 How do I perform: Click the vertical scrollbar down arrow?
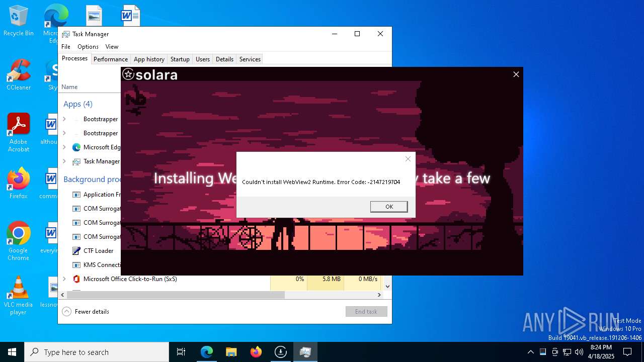pos(387,286)
